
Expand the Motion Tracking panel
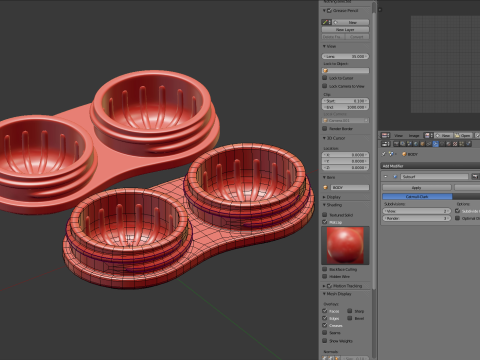coord(324,286)
